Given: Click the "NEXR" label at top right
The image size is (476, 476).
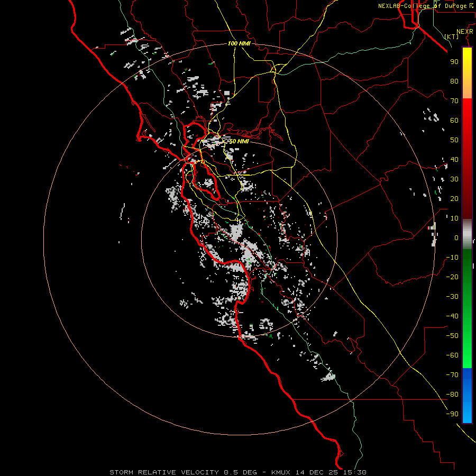Looking at the screenshot, I should pos(465,32).
